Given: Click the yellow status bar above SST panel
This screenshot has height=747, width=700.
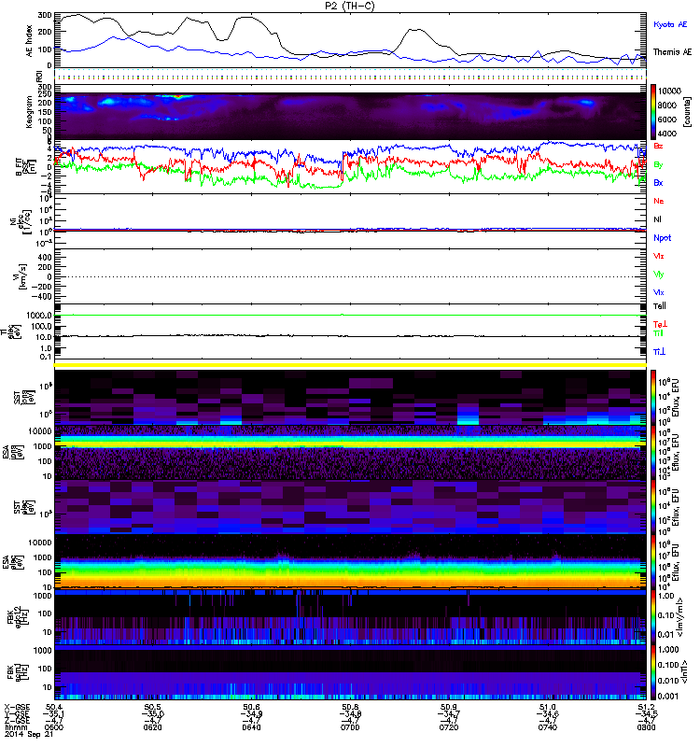Looking at the screenshot, I should (350, 365).
